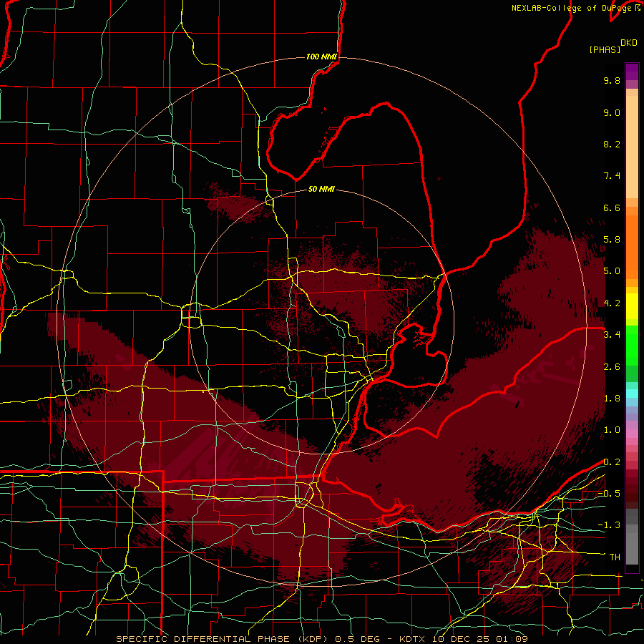Click the '50 NMI' range ring label
644x644 pixels.
tap(321, 189)
